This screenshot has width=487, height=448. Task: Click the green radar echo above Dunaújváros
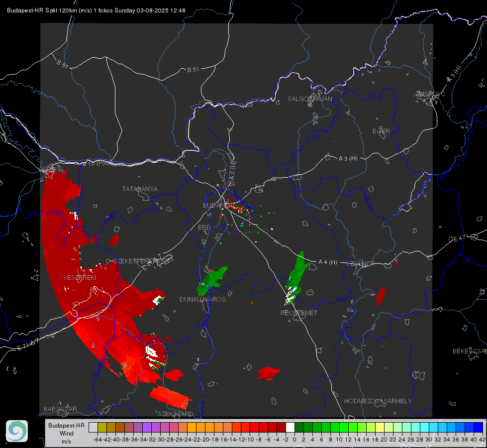point(211,281)
